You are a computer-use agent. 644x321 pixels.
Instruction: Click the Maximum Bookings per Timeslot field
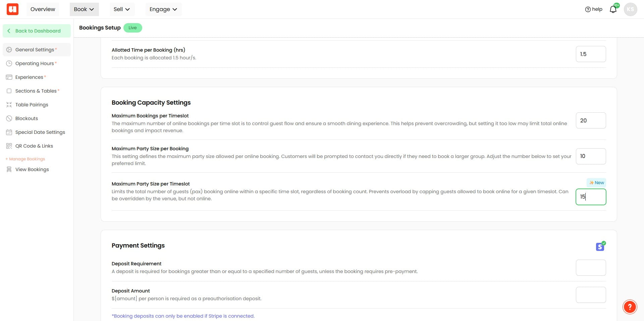pyautogui.click(x=591, y=120)
